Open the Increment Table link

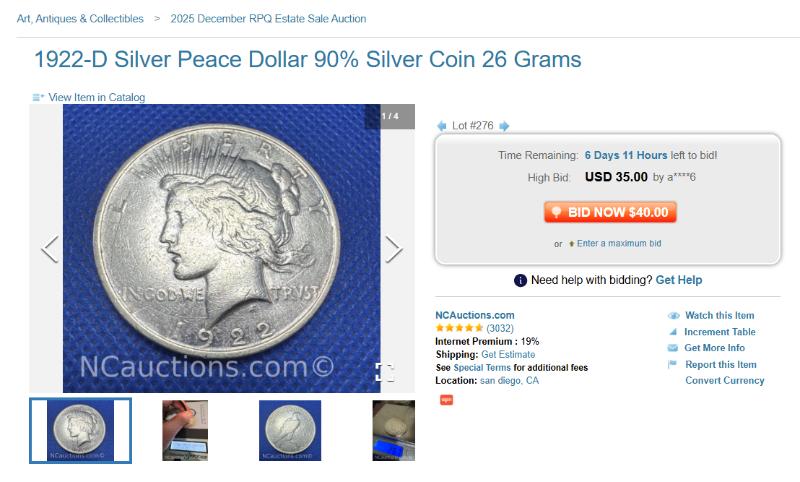[x=719, y=332]
